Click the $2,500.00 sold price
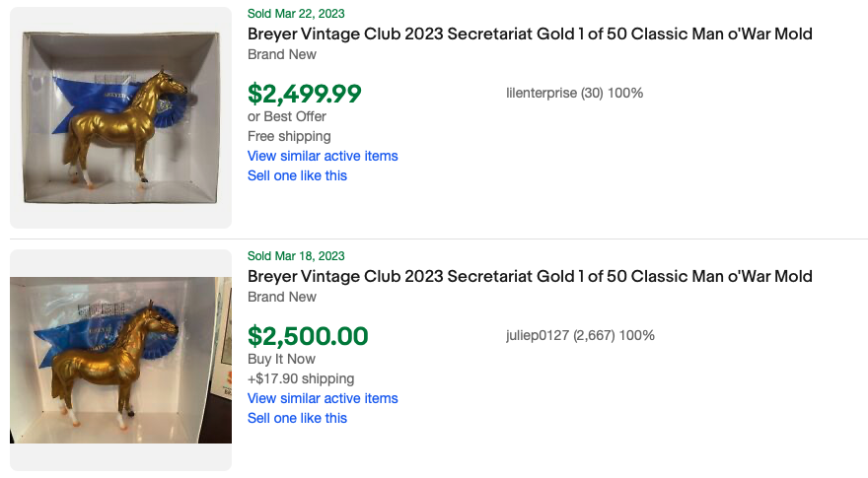The width and height of the screenshot is (868, 478). point(308,336)
